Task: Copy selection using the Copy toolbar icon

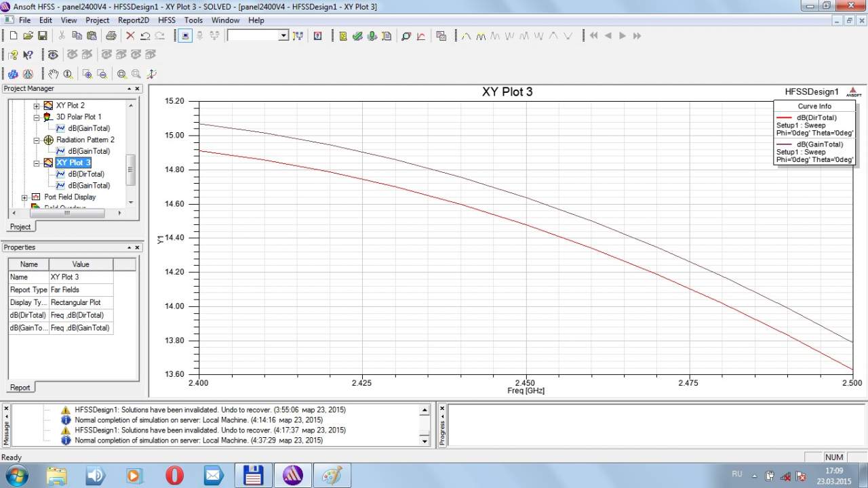Action: click(77, 36)
